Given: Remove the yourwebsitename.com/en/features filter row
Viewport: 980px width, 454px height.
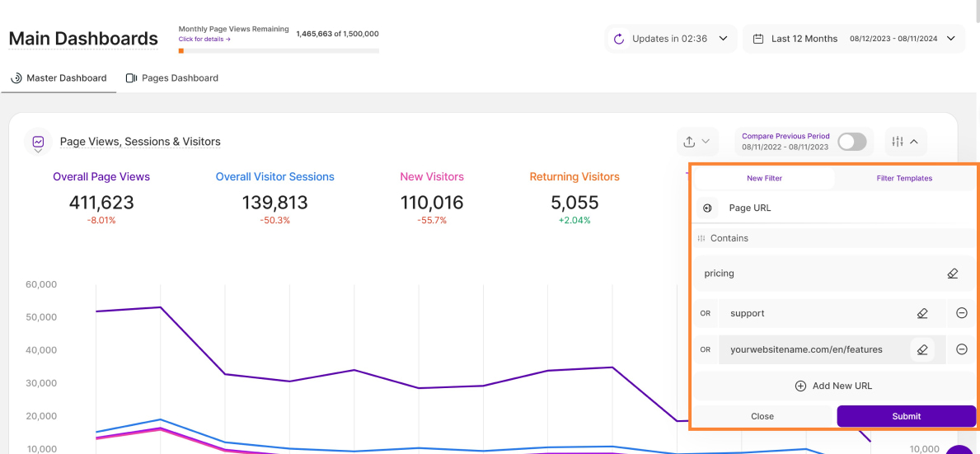Looking at the screenshot, I should click(961, 349).
